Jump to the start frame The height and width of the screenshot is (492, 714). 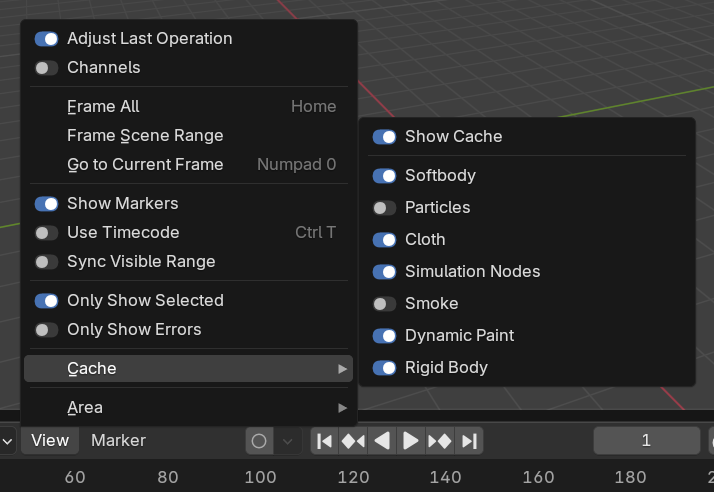click(325, 441)
